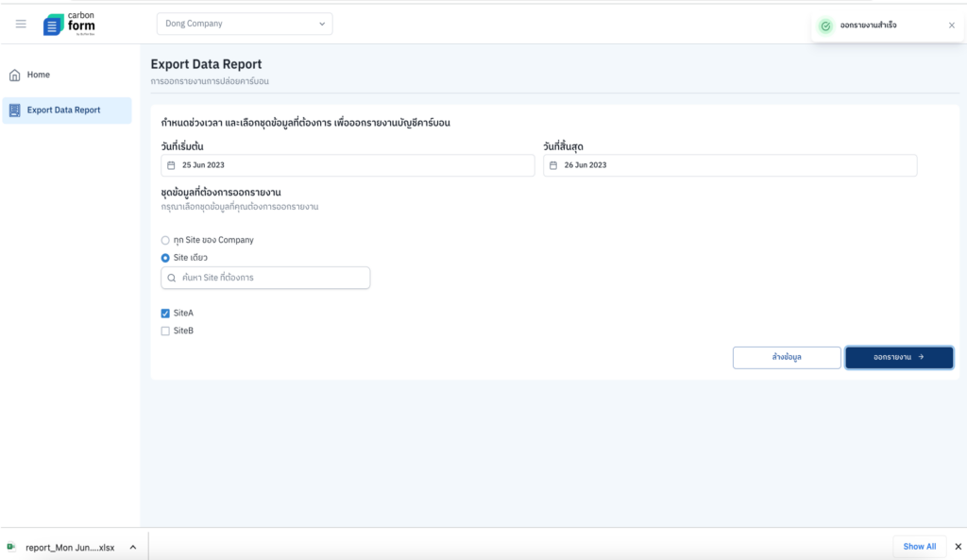
Task: Click the green success check icon in toast
Action: click(825, 25)
